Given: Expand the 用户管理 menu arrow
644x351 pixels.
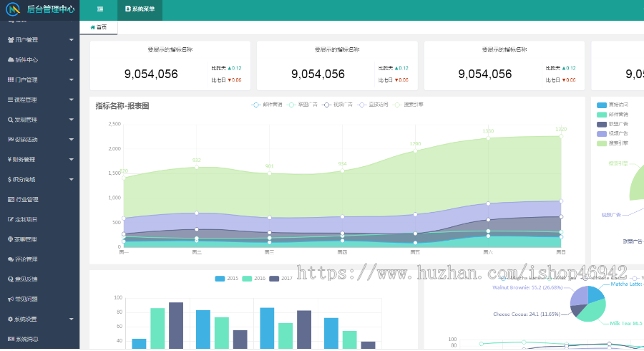Looking at the screenshot, I should click(71, 40).
